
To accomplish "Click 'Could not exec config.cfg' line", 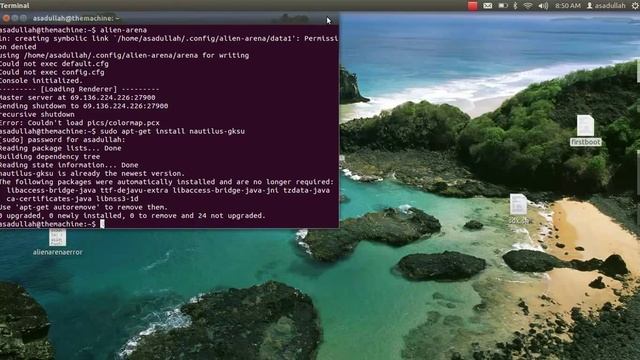I will coord(52,72).
